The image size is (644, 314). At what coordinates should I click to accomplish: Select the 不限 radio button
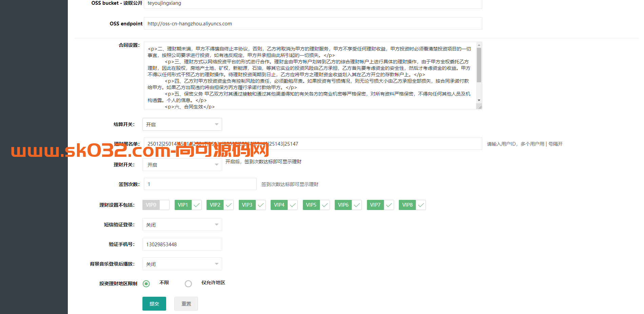click(146, 284)
